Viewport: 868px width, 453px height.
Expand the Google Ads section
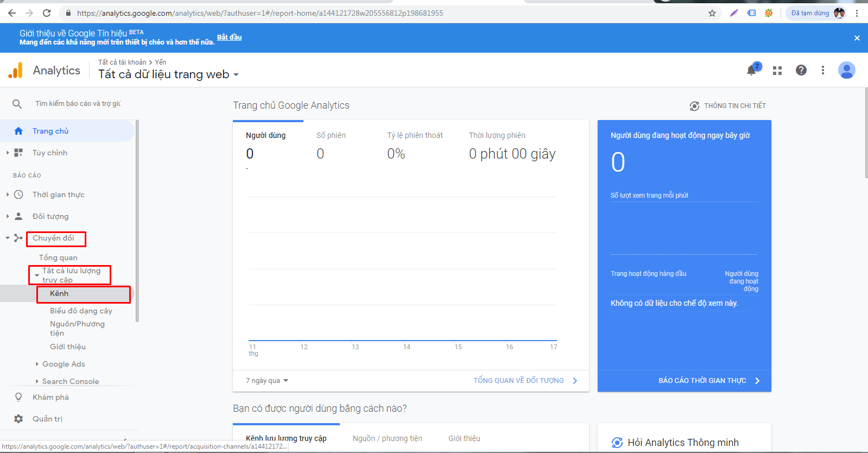coord(37,364)
